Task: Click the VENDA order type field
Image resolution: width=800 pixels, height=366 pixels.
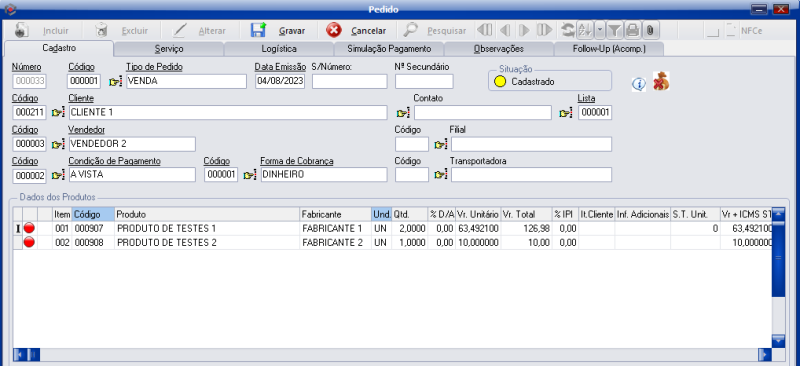Action: (186, 82)
